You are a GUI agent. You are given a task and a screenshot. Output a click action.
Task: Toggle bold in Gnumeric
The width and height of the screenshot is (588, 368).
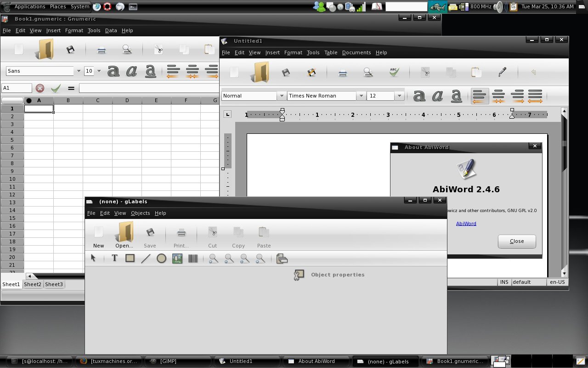tap(113, 71)
